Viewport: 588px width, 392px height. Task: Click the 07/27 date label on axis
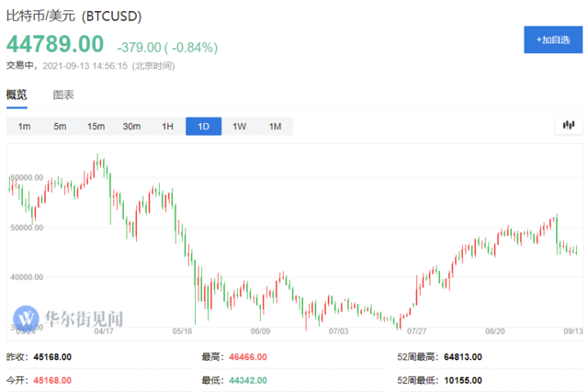[x=418, y=330]
